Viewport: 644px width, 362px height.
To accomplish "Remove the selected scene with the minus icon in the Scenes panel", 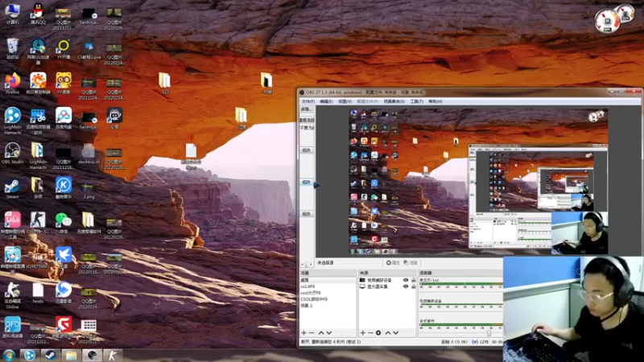I will click(312, 333).
